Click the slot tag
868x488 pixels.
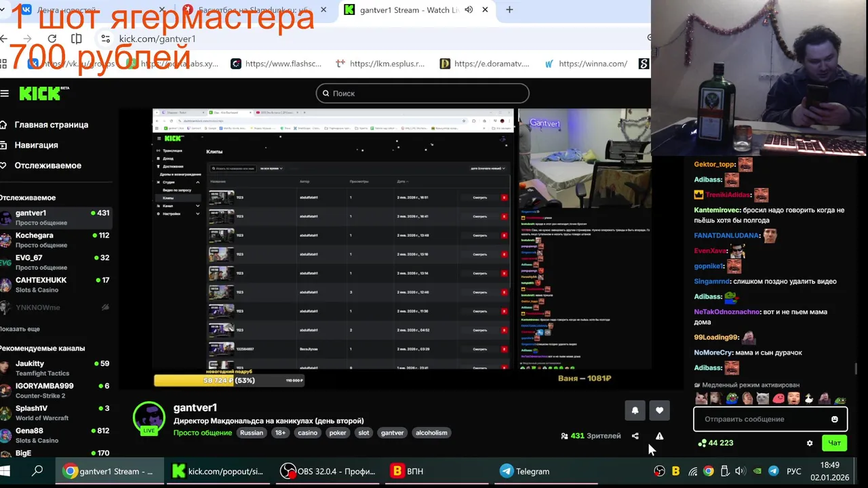[363, 432]
